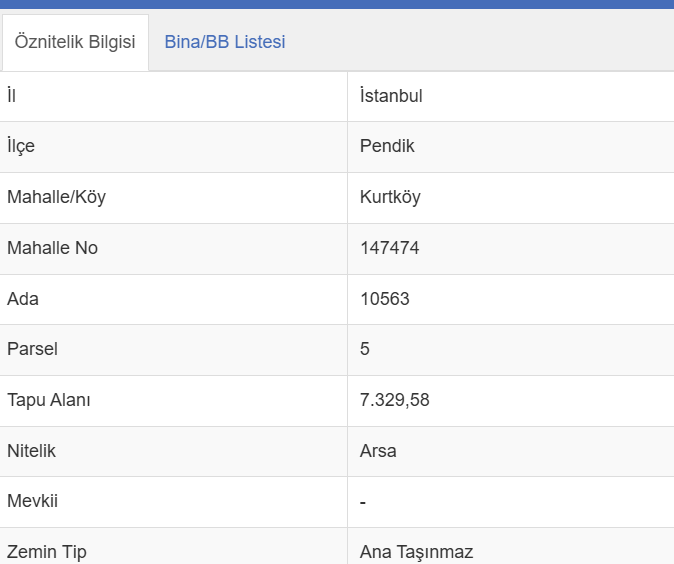The height and width of the screenshot is (564, 674).
Task: Click the Kurtköy neighborhood value
Action: coord(390,197)
